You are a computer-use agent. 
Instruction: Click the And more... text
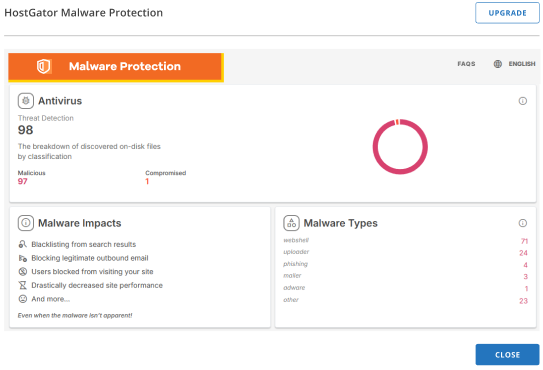pos(51,299)
